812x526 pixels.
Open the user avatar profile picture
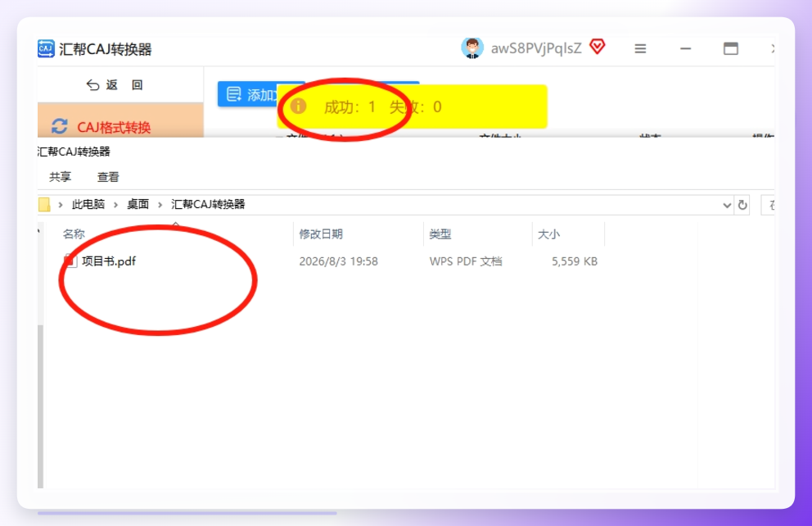tap(472, 48)
